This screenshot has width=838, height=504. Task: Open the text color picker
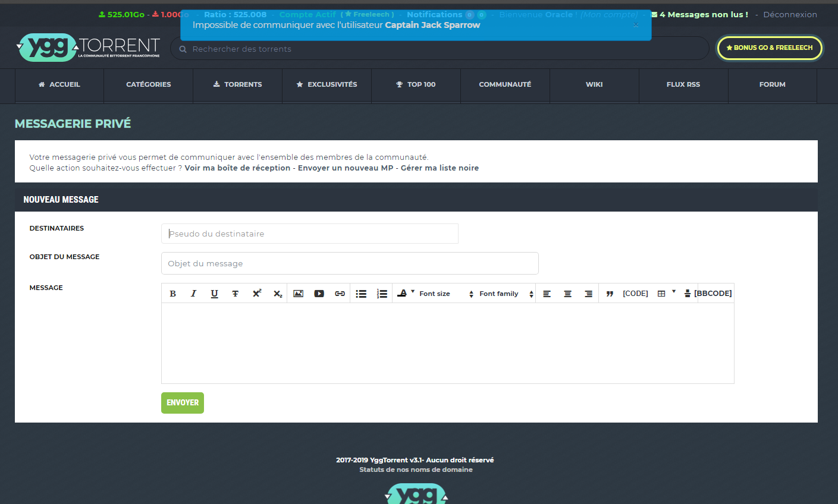[x=403, y=293]
